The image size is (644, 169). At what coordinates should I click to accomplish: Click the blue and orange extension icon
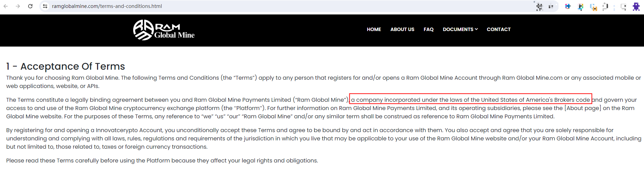point(593,7)
